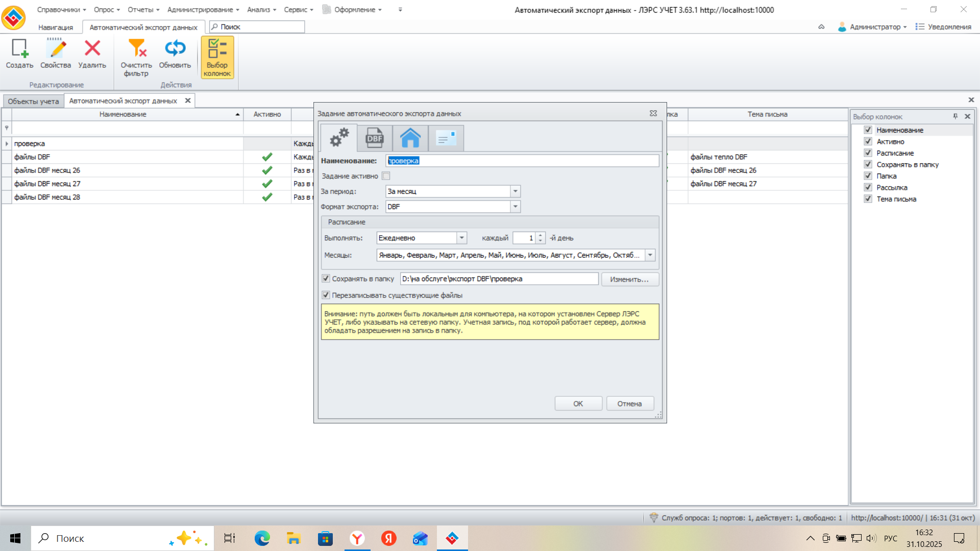Switch to the mail message tab icon
This screenshot has width=980, height=551.
pos(446,138)
